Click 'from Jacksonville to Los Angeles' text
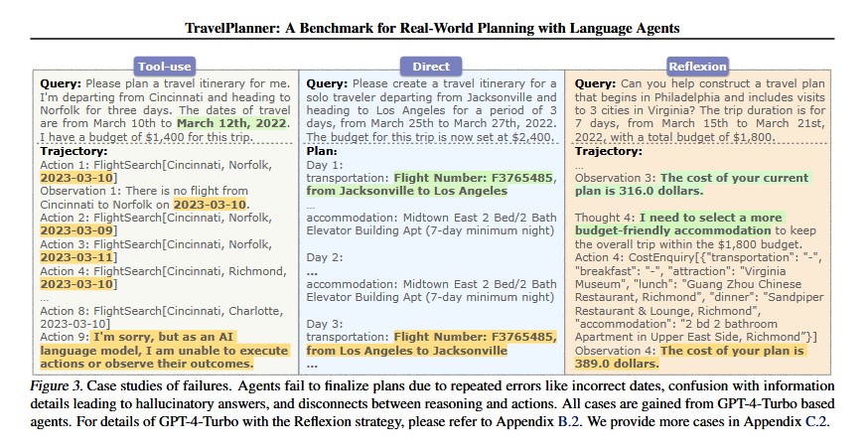868x448 pixels. 406,191
